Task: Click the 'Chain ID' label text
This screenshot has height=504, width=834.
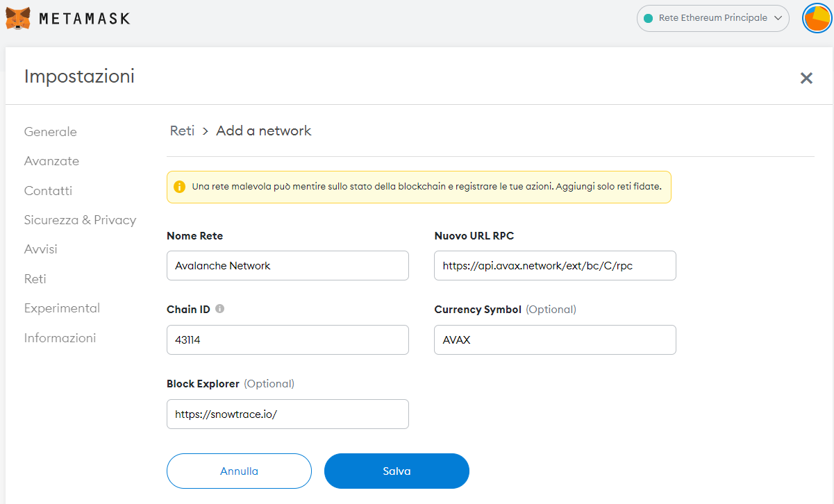Action: (x=188, y=309)
